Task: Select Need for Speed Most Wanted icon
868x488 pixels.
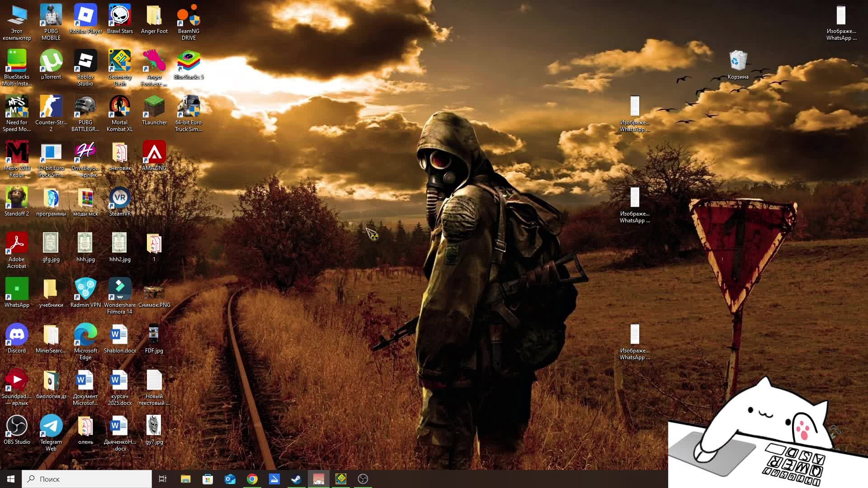Action: [x=17, y=113]
